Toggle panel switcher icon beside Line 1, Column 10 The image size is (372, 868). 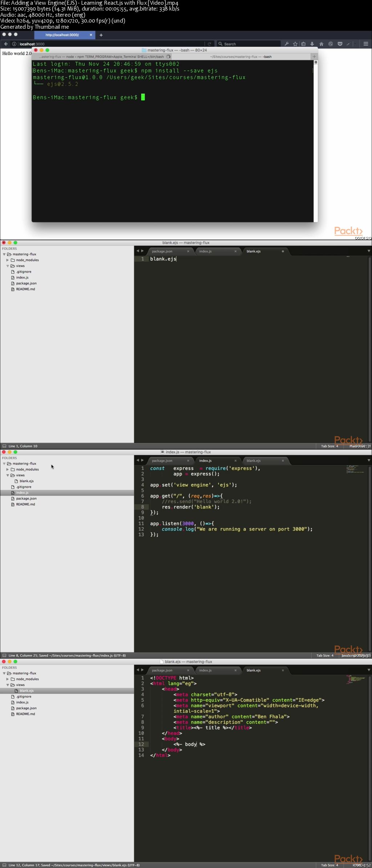pos(4,446)
